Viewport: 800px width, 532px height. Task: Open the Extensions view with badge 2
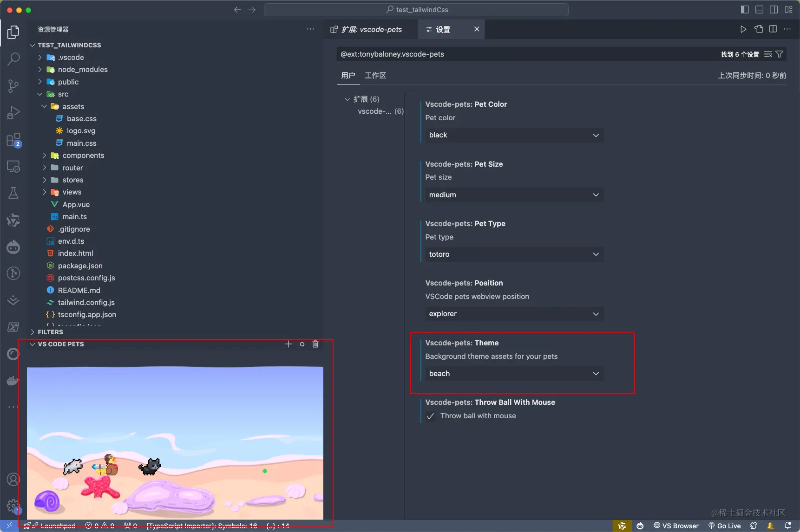click(13, 140)
